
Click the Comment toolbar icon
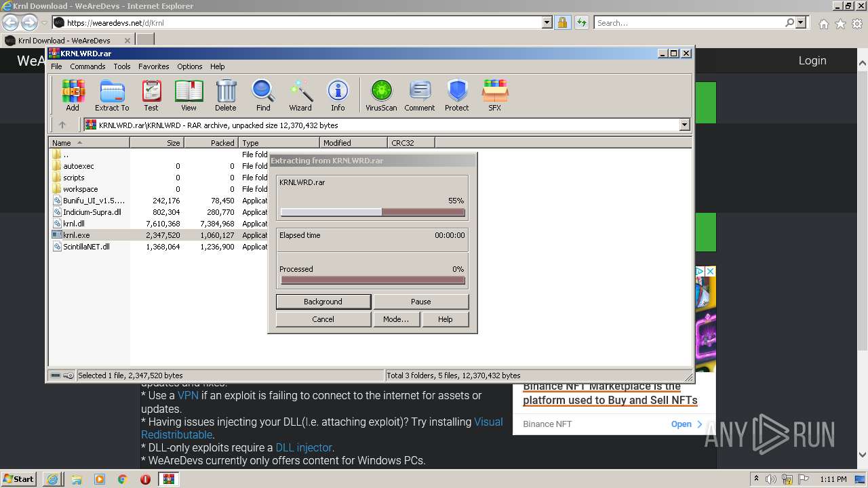[420, 95]
